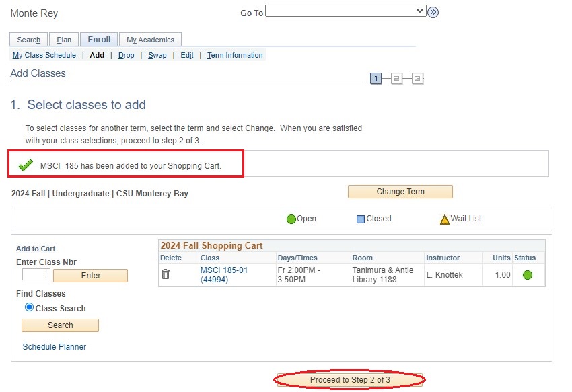
Task: Click the Enter Class Nbr input field
Action: pyautogui.click(x=34, y=274)
